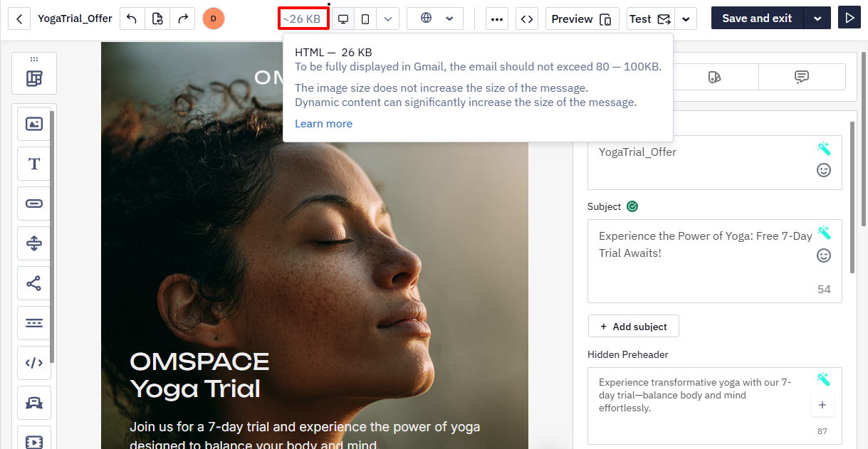The width and height of the screenshot is (868, 449).
Task: Select the carousel block icon
Action: tap(34, 403)
